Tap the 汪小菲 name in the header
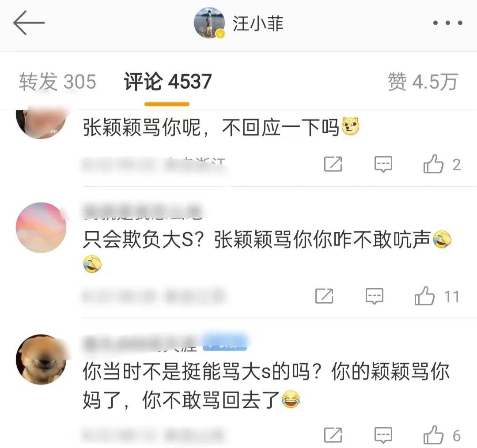Screen dimensions: 477x448 coord(258,23)
